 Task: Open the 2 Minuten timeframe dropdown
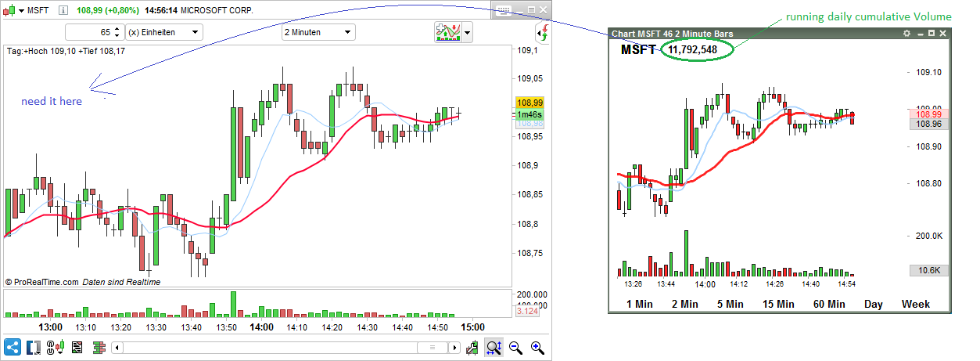click(x=318, y=32)
